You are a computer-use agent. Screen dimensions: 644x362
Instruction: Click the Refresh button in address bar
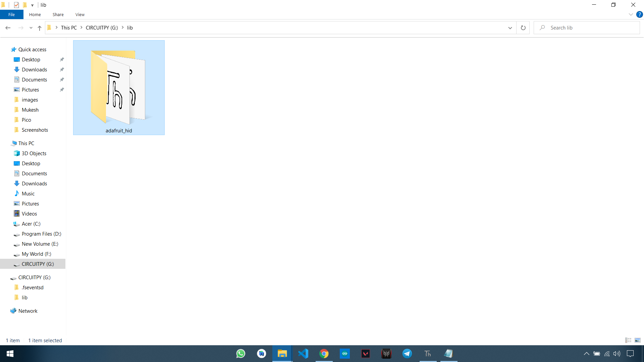click(523, 28)
